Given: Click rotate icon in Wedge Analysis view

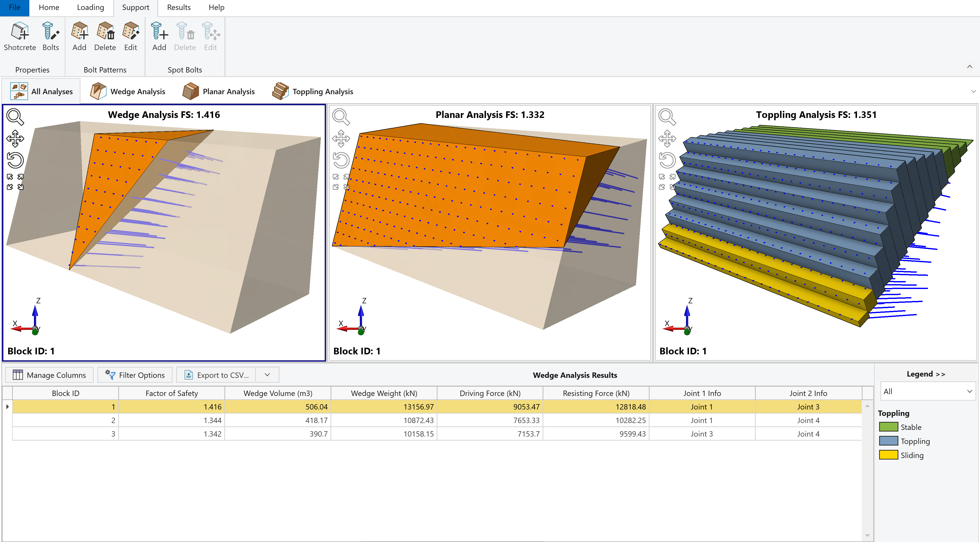Looking at the screenshot, I should pyautogui.click(x=15, y=160).
